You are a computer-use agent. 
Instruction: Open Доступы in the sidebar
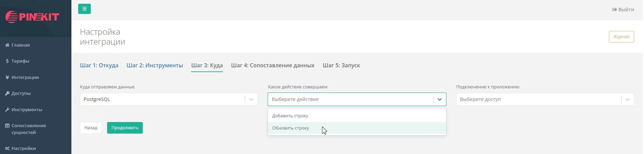tap(21, 93)
